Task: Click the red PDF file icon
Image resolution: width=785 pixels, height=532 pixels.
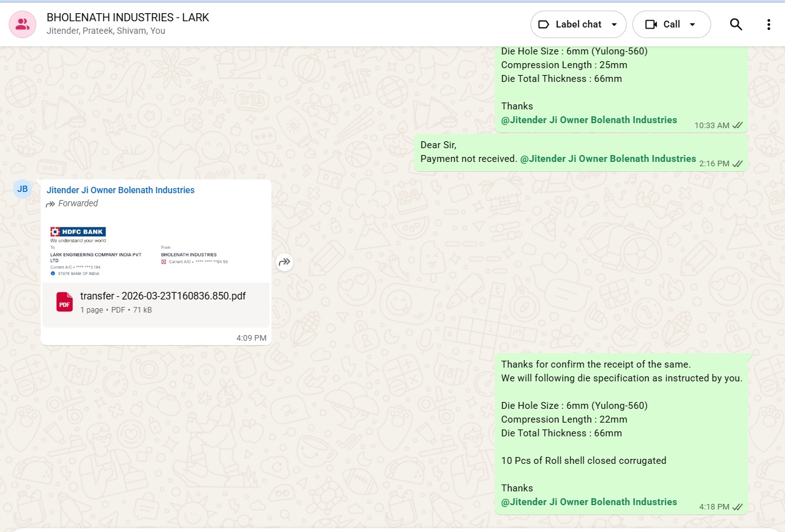Action: [x=64, y=302]
